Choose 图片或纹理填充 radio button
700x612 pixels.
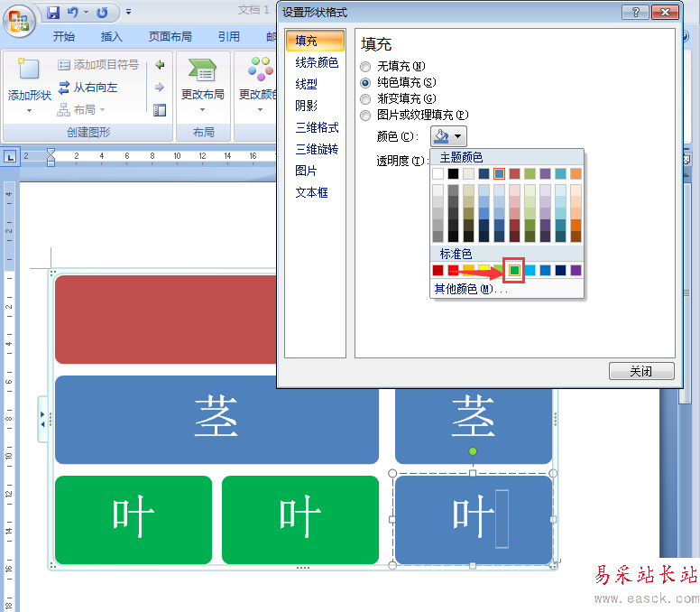(365, 116)
